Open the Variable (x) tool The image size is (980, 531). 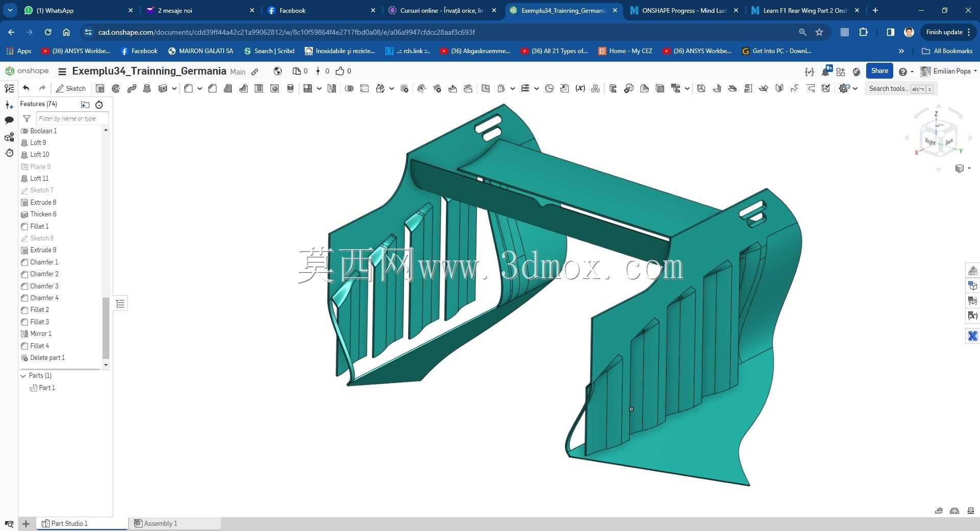[x=580, y=88]
